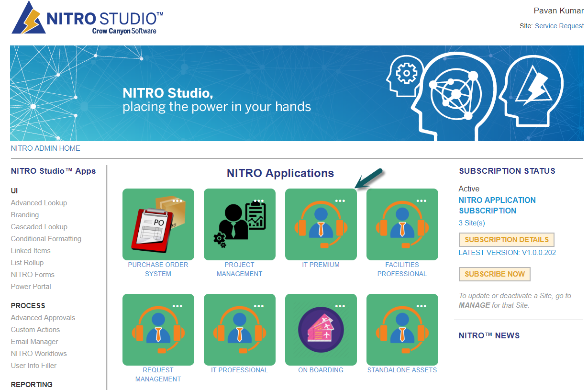Click the REQUEST MANAGEMENT label link
Viewport: 588px width, 390px height.
tap(158, 375)
